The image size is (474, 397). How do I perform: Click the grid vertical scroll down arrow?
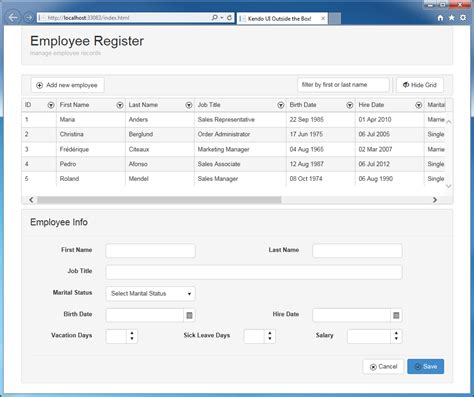pos(449,186)
